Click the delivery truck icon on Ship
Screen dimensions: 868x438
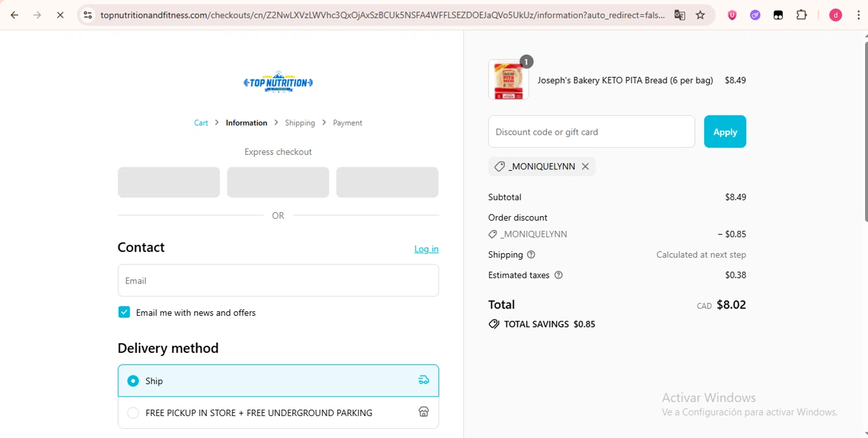point(424,380)
